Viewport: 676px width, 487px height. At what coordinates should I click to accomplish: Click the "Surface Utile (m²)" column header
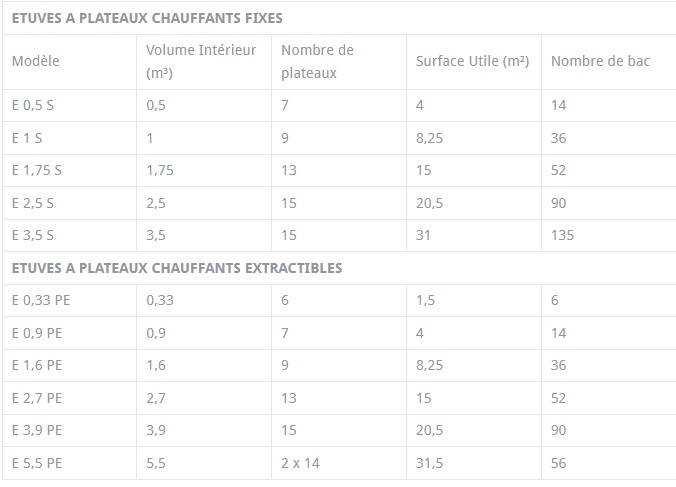click(472, 61)
